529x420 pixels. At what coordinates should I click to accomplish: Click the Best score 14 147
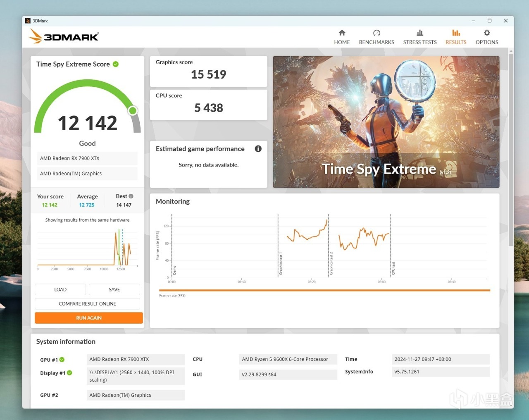[x=124, y=205]
